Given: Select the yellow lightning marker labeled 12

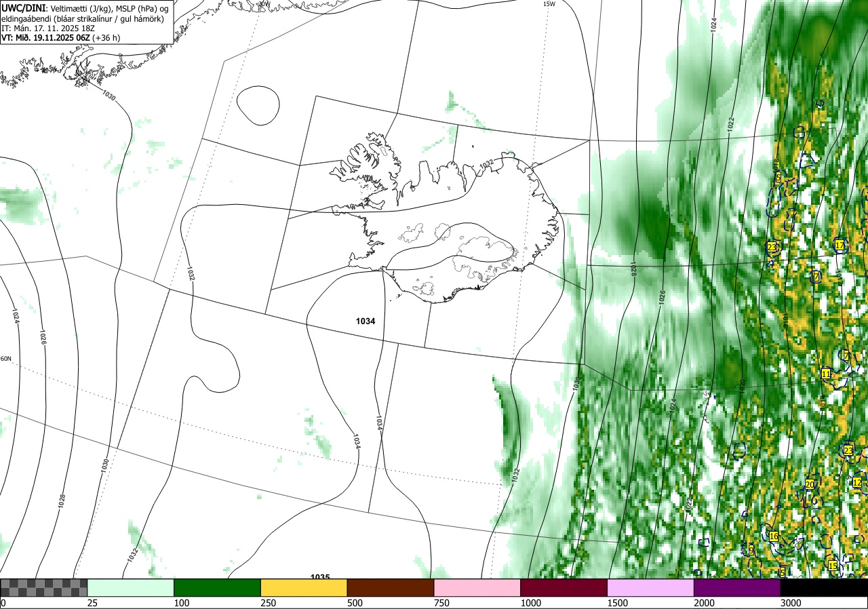Looking at the screenshot, I should point(857,482).
